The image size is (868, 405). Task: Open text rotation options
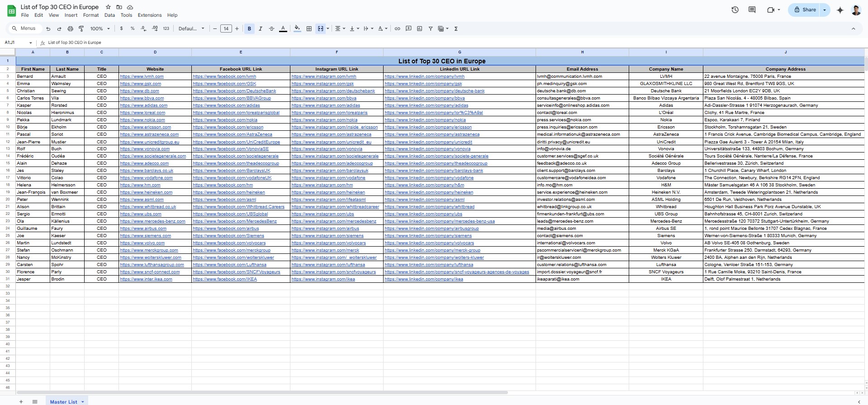point(383,29)
